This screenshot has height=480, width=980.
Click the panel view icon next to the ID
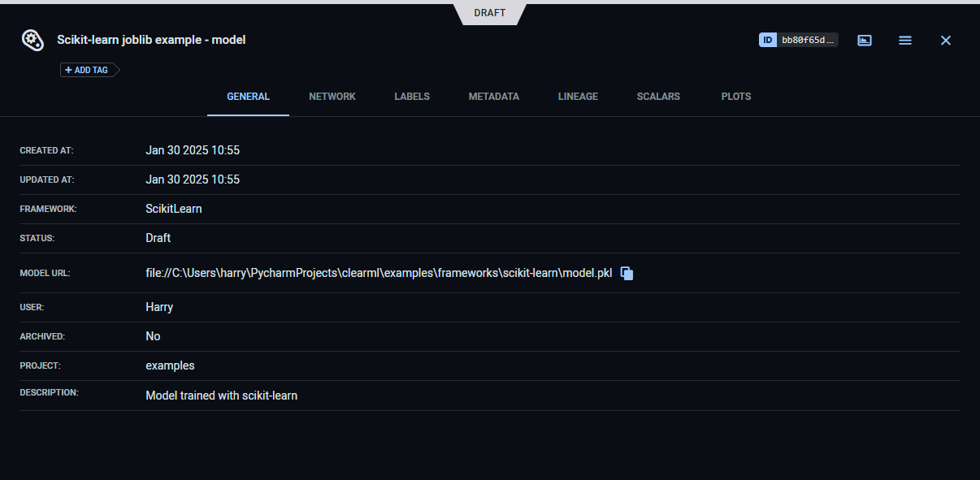865,40
